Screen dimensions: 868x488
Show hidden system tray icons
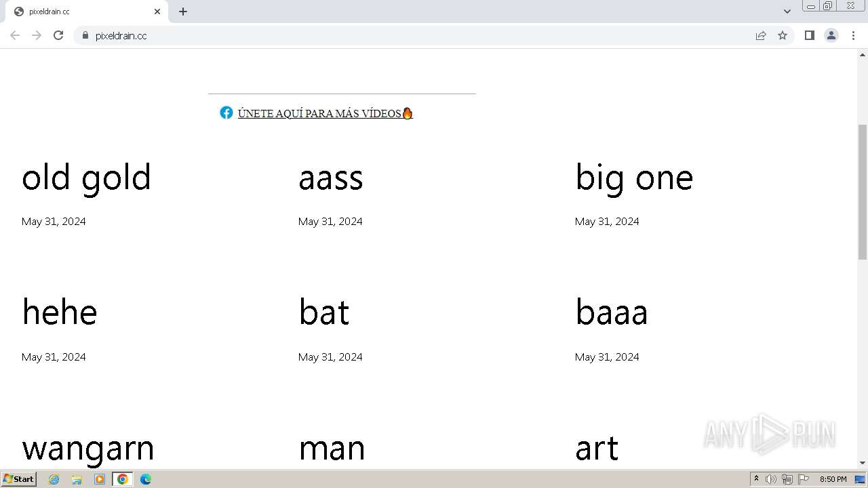tap(756, 479)
